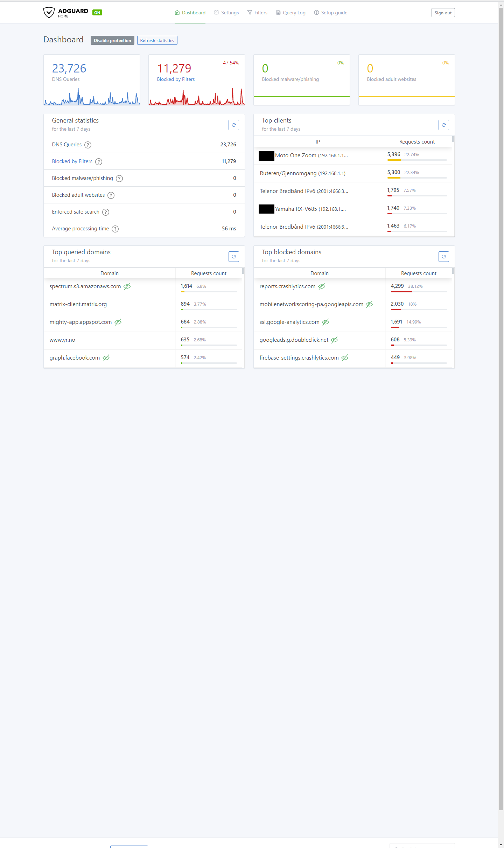Click the Blocked by Filters red graph
Viewport: 504px width, 848px height.
(197, 96)
